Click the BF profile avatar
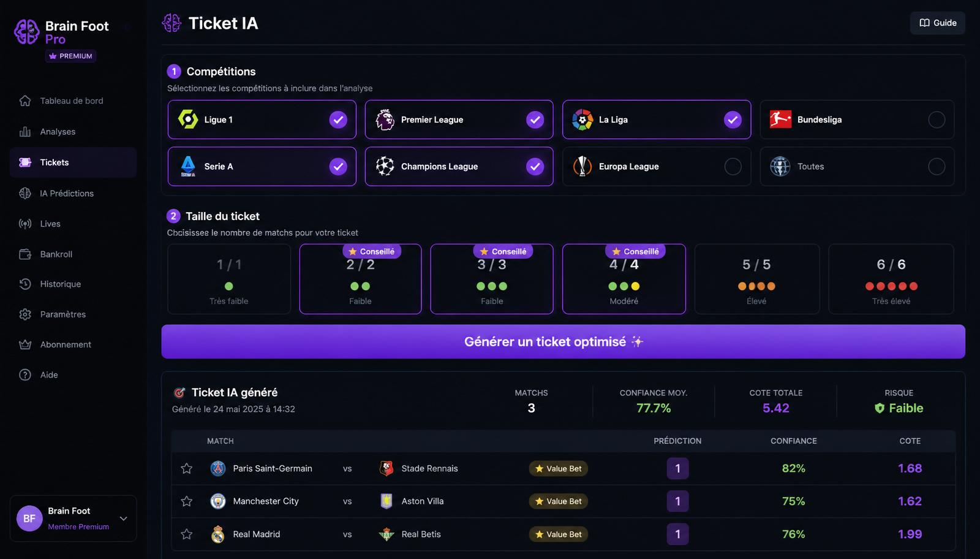Viewport: 980px width, 559px height. 29,519
